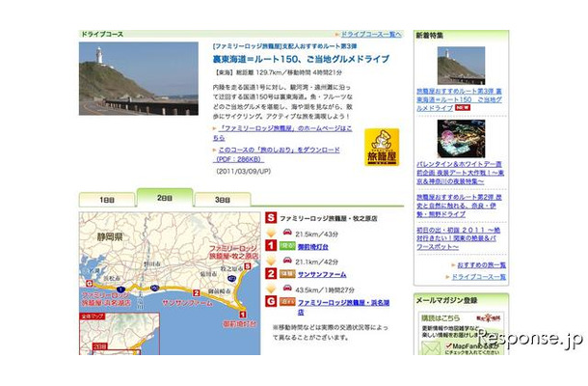Click 2011/03/09/UP date text
Viewport: 588px width, 386px height.
click(243, 171)
